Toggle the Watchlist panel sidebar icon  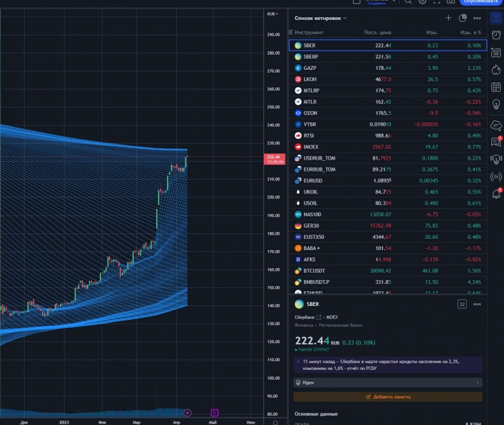coord(495,17)
